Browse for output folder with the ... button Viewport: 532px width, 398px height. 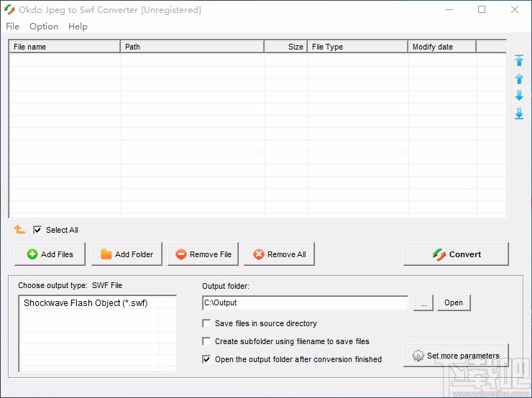[x=423, y=302]
